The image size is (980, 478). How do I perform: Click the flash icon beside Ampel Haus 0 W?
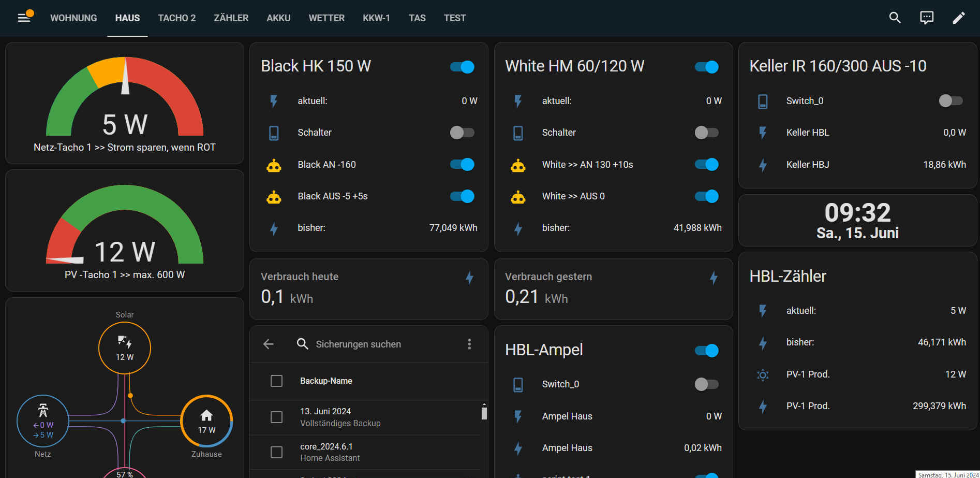coord(518,417)
